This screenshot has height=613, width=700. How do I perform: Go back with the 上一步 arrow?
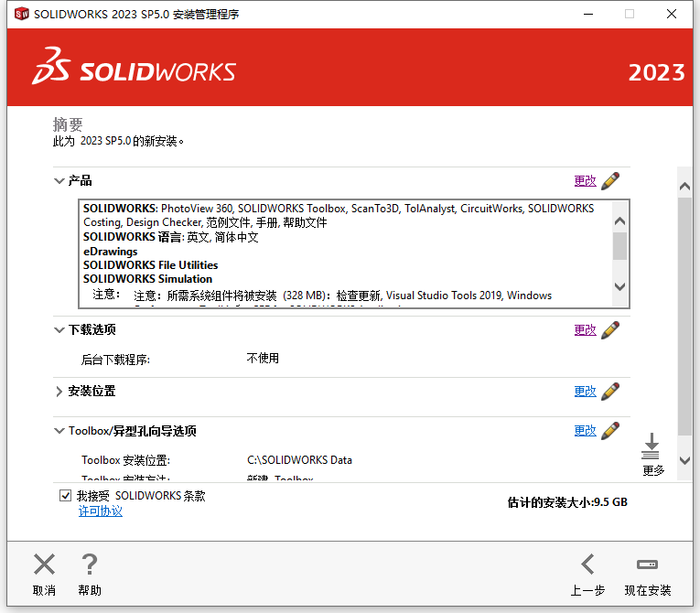(587, 564)
